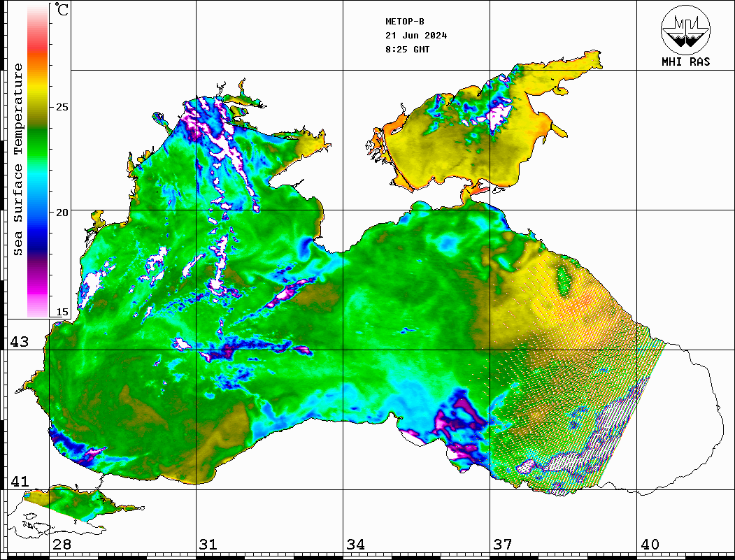The width and height of the screenshot is (735, 560).
Task: Click the °C unit label on legend
Action: pos(62,9)
